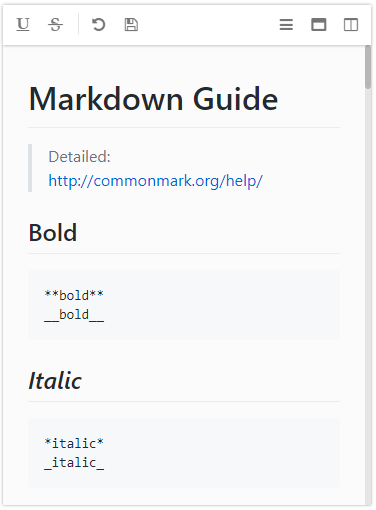Image resolution: width=376 pixels, height=510 pixels.
Task: Click the vertical scrollbar thumb
Action: point(368,67)
